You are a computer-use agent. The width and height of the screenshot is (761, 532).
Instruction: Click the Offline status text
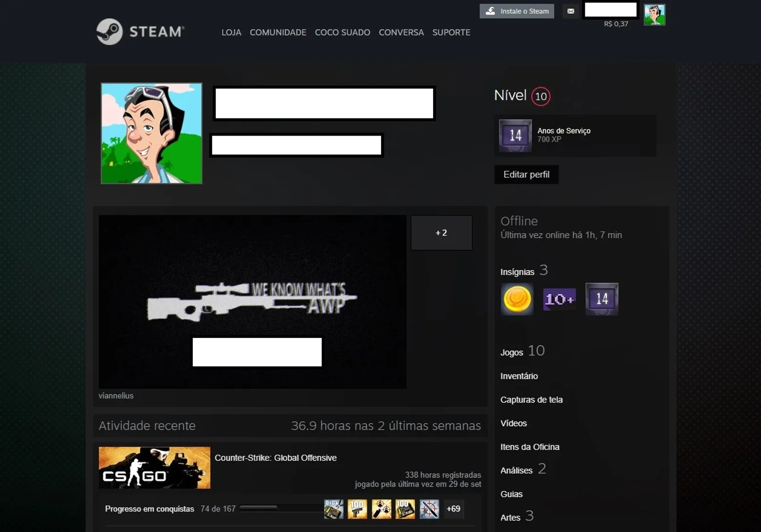coord(519,221)
